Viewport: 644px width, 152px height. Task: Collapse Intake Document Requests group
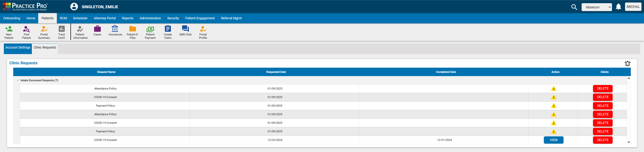click(x=17, y=80)
